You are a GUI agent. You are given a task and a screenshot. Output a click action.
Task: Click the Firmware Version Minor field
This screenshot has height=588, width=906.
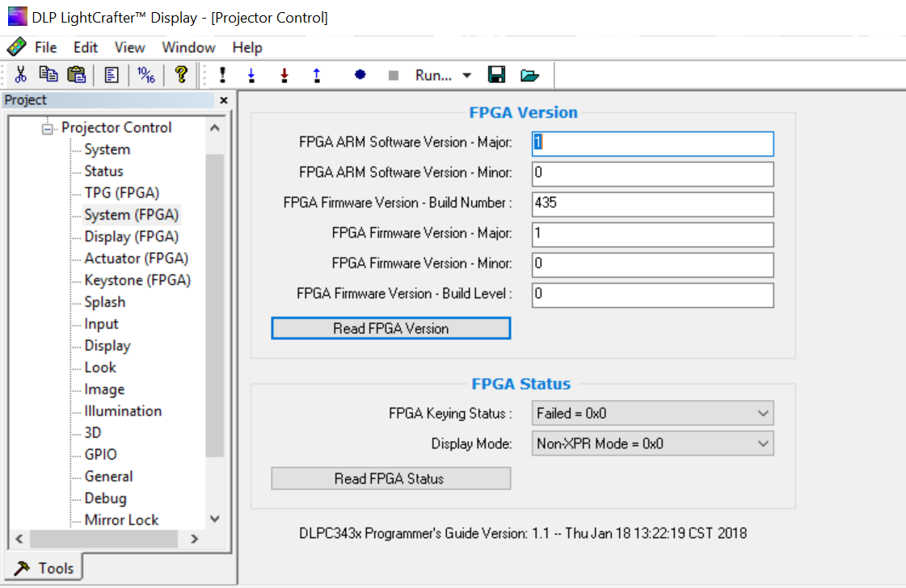[652, 264]
